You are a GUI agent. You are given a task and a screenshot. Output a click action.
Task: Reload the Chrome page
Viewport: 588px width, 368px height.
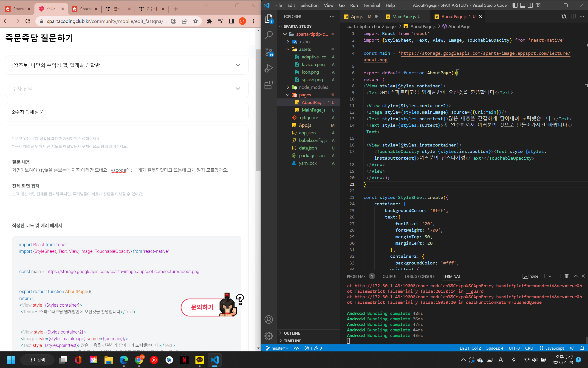click(x=28, y=21)
